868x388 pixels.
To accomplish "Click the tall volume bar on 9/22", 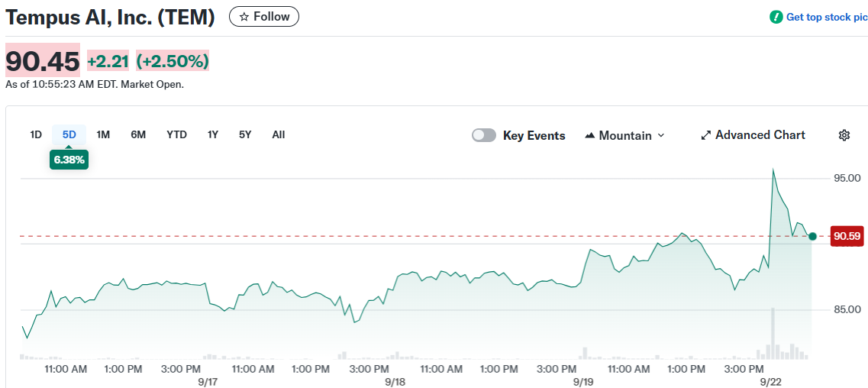I will coord(773,334).
